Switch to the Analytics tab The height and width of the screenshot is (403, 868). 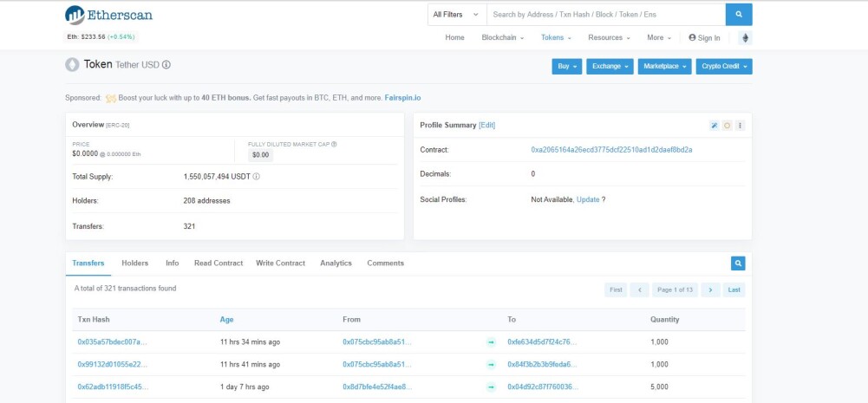coord(336,263)
